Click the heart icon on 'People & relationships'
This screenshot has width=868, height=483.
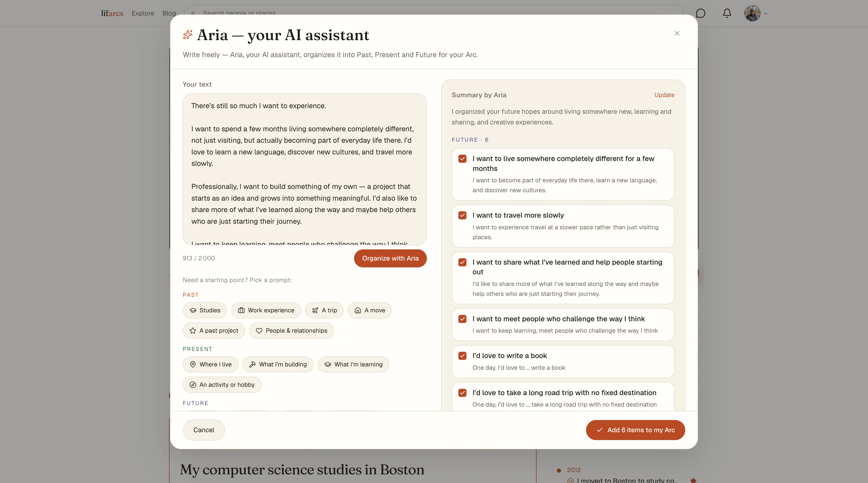tap(259, 331)
